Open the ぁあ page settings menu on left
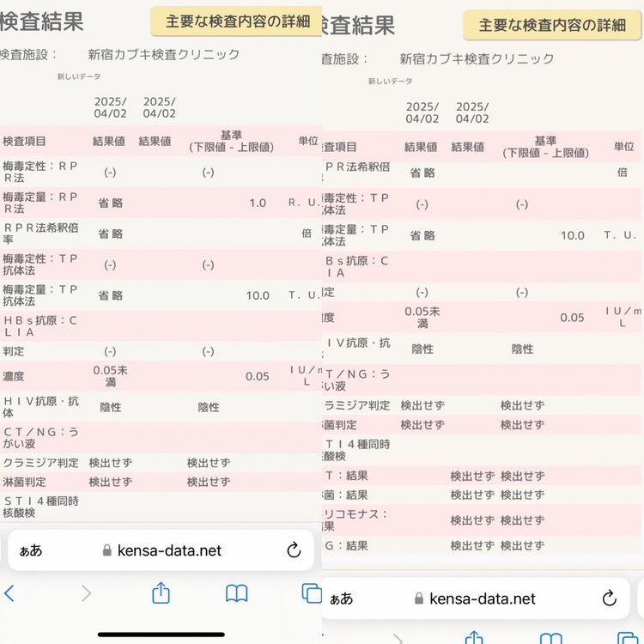The height and width of the screenshot is (644, 644). [x=30, y=550]
